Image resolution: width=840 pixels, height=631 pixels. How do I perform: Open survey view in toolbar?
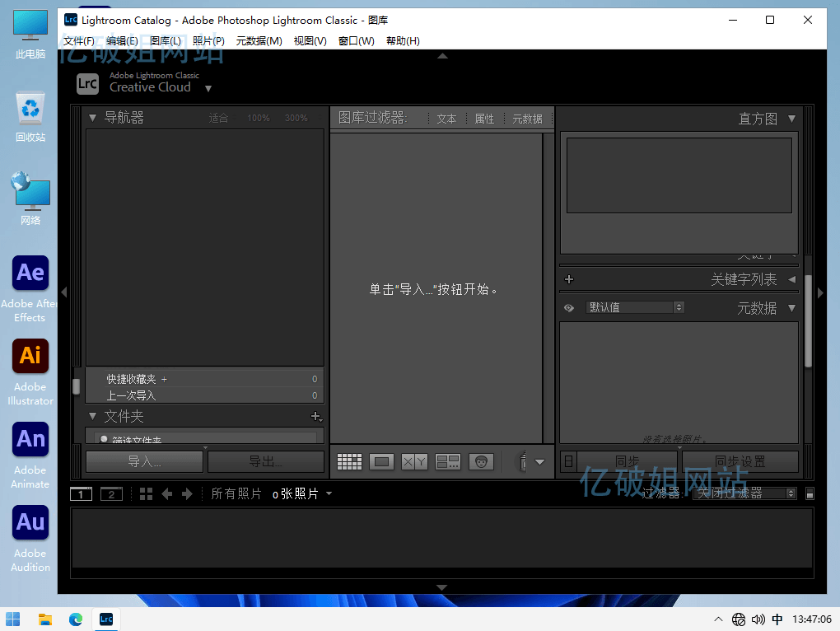pos(448,462)
